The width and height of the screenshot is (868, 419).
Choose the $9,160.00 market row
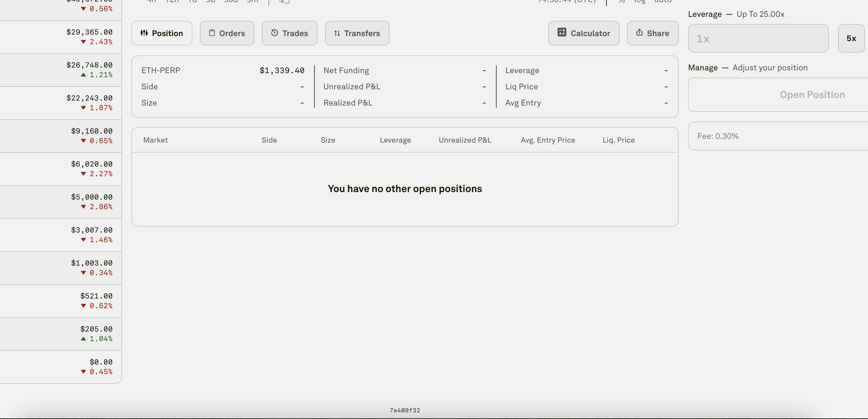coord(61,136)
